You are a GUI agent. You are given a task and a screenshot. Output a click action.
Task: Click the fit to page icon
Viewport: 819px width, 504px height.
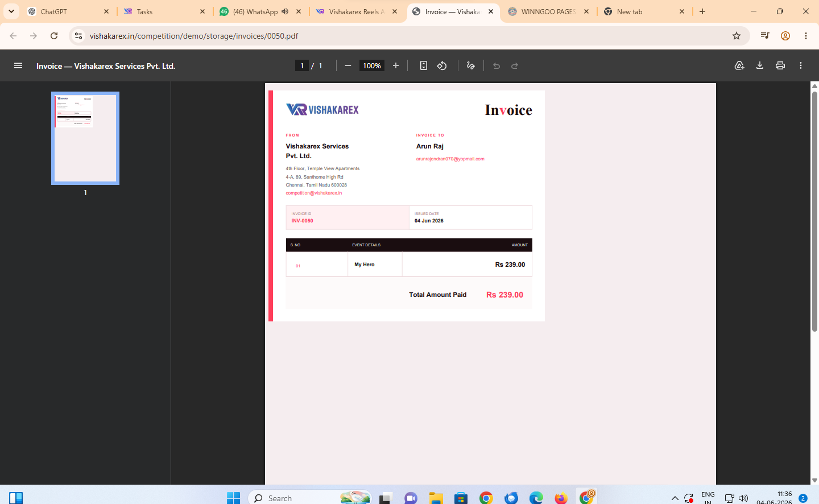[424, 65]
